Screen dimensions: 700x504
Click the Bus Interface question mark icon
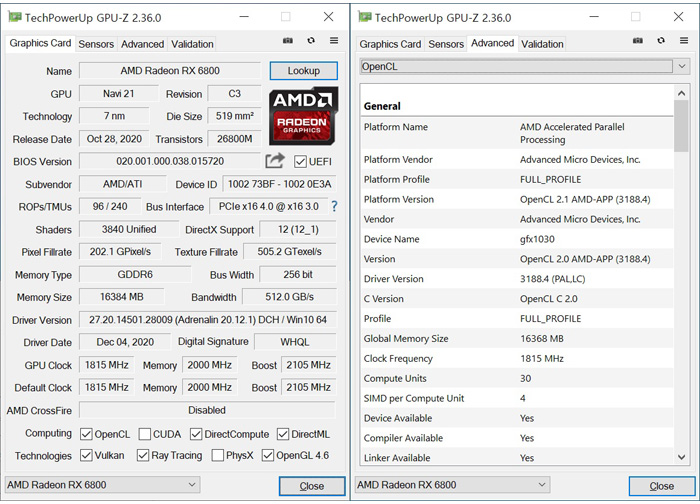(334, 206)
